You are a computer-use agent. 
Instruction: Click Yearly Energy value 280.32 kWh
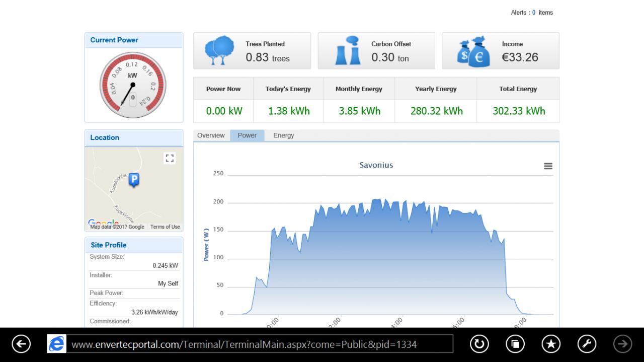coord(436,111)
